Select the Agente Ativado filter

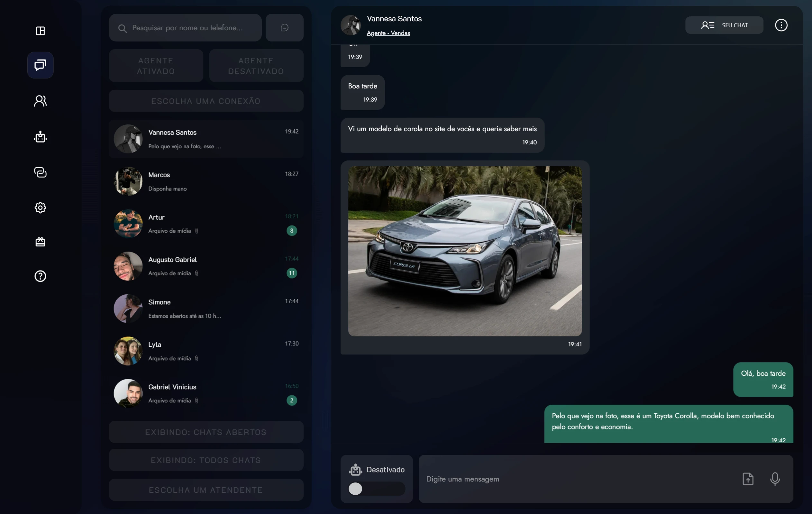(156, 66)
